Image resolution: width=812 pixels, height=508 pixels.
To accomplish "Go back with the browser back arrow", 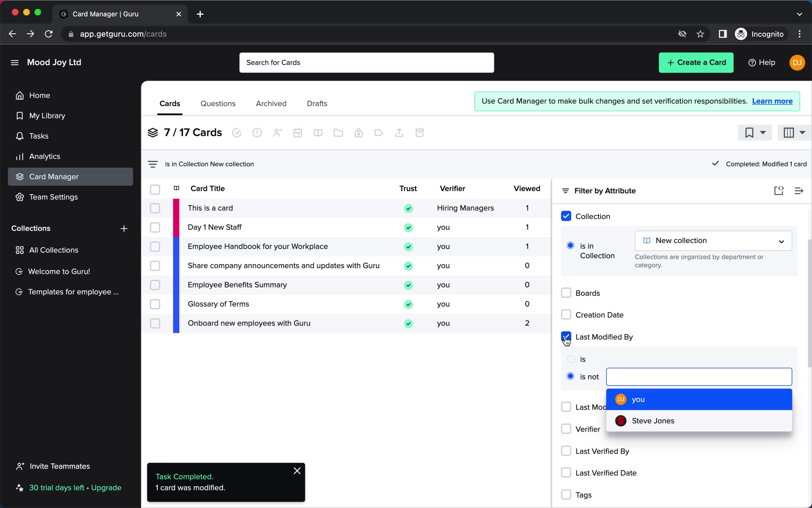I will coord(12,34).
